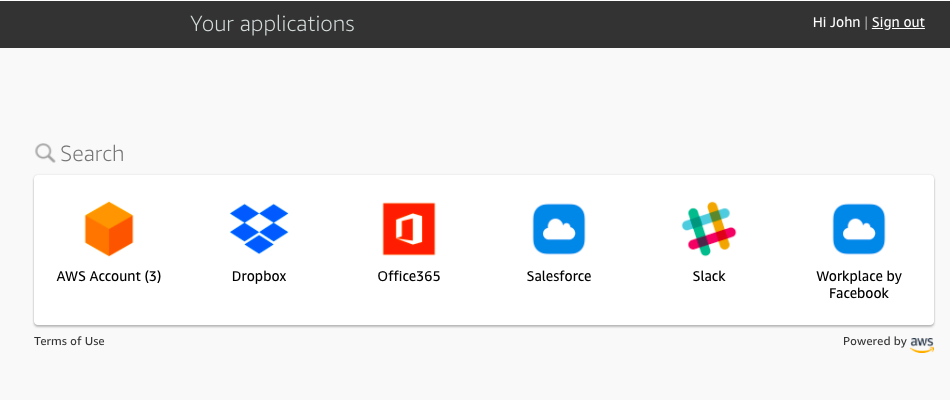Click the "Your applications" header title
The image size is (950, 400).
272,23
